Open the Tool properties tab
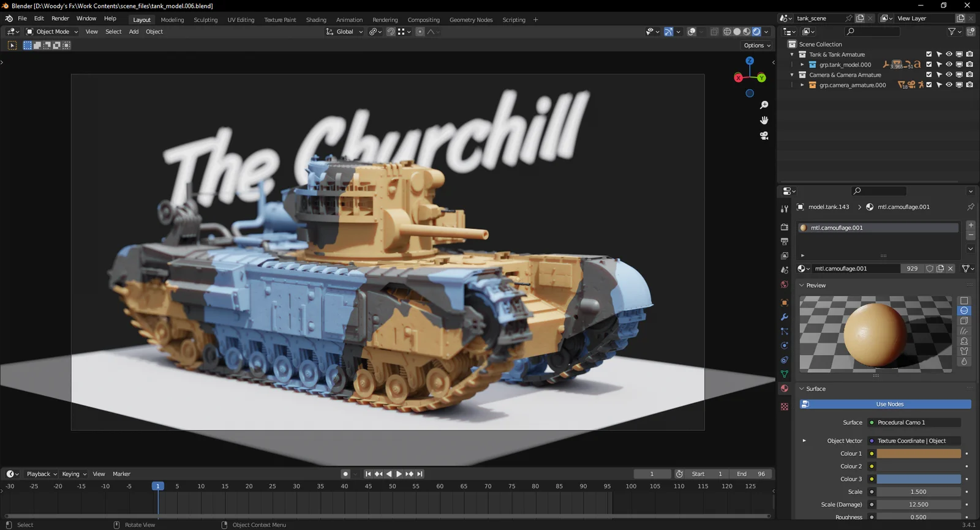 [x=784, y=209]
